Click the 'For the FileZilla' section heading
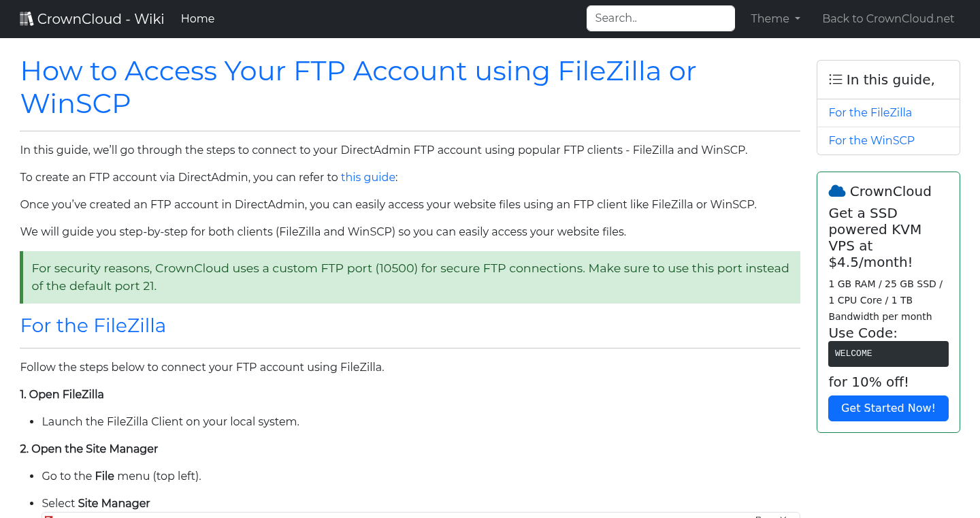The image size is (980, 518). tap(93, 325)
